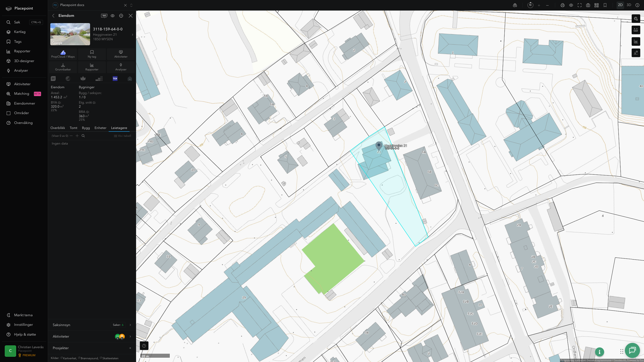Open Analyser quick action in property panel

121,67
